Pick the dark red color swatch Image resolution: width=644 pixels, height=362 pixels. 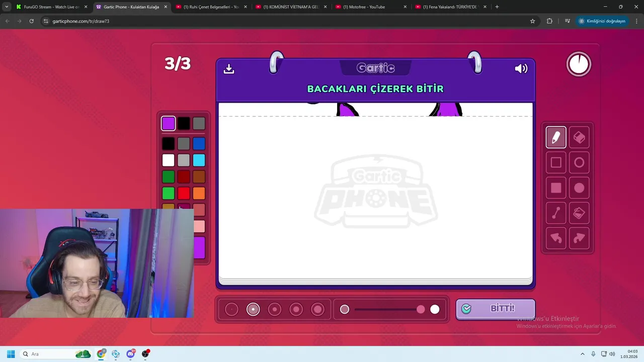184,177
